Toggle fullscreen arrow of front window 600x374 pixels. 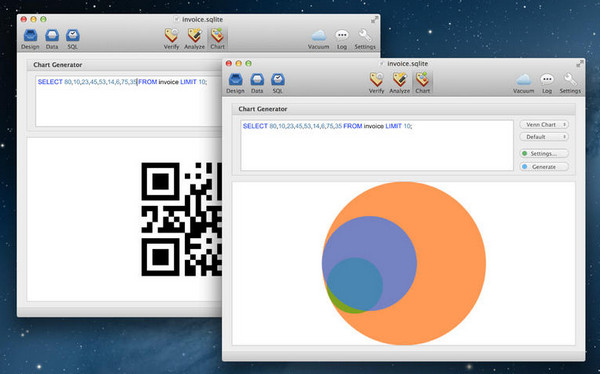point(580,64)
